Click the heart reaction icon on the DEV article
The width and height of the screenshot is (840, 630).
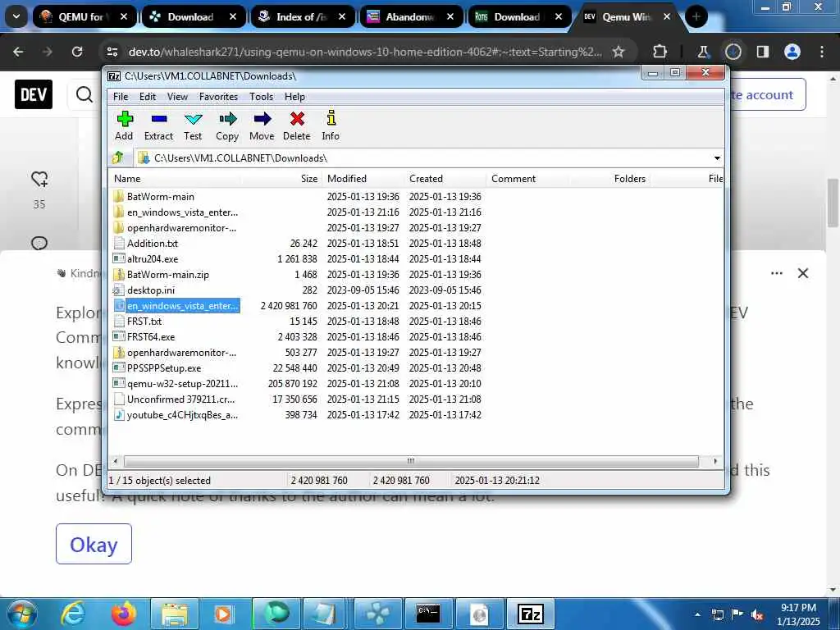[39, 179]
